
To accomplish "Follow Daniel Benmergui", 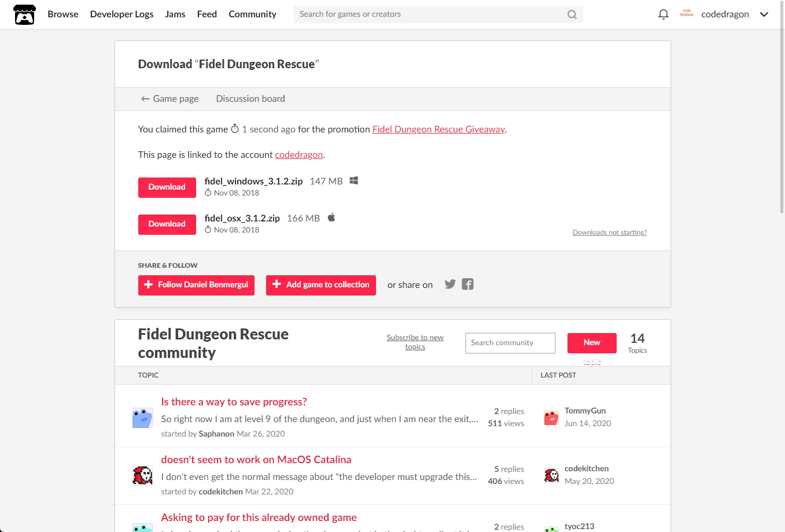I will 196,285.
